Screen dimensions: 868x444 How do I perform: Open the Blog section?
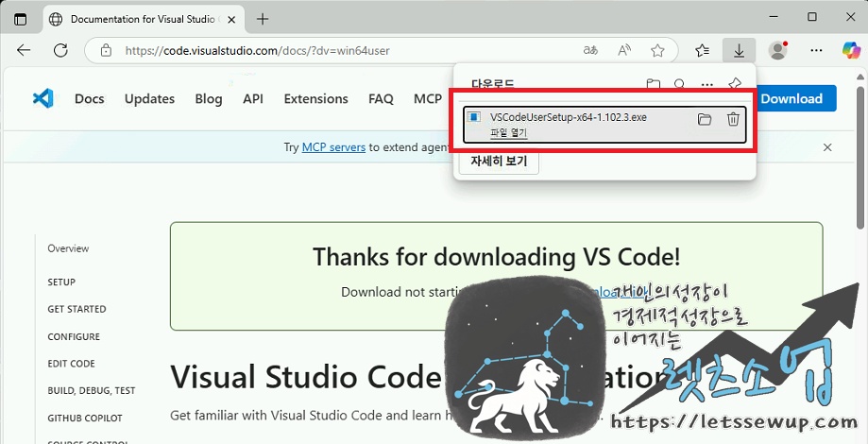(x=209, y=99)
